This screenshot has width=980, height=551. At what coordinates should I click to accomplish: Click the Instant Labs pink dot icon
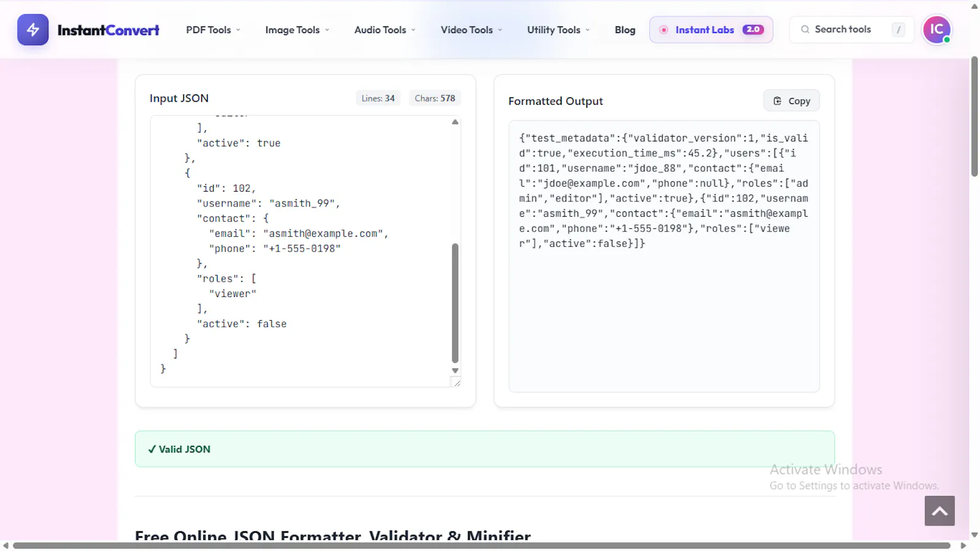[x=663, y=29]
